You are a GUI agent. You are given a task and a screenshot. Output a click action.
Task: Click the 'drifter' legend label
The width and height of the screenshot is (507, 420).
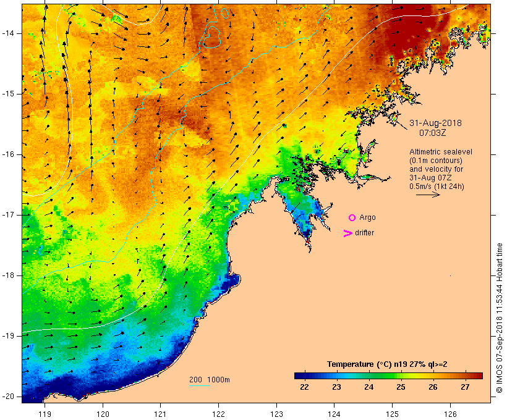pos(364,233)
